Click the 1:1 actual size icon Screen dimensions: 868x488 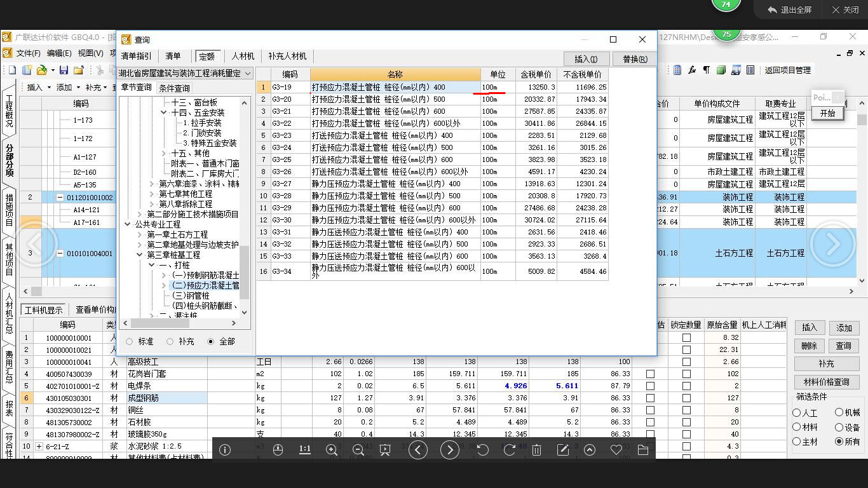click(305, 450)
